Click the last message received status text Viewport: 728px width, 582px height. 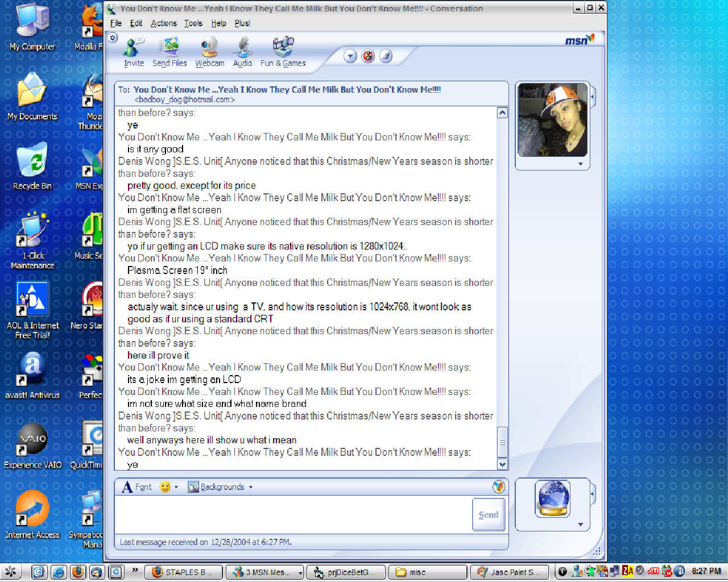205,542
